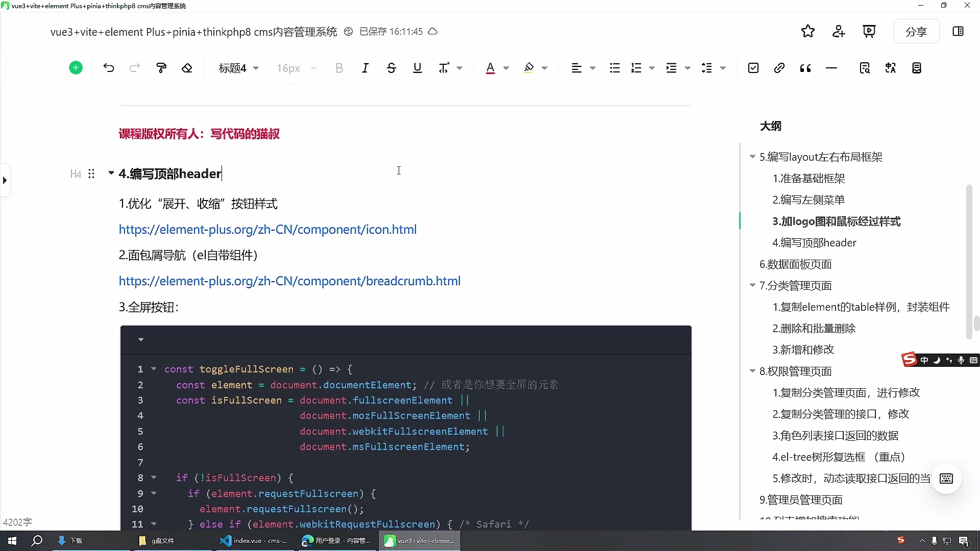Open find and replace tool

pyautogui.click(x=865, y=68)
